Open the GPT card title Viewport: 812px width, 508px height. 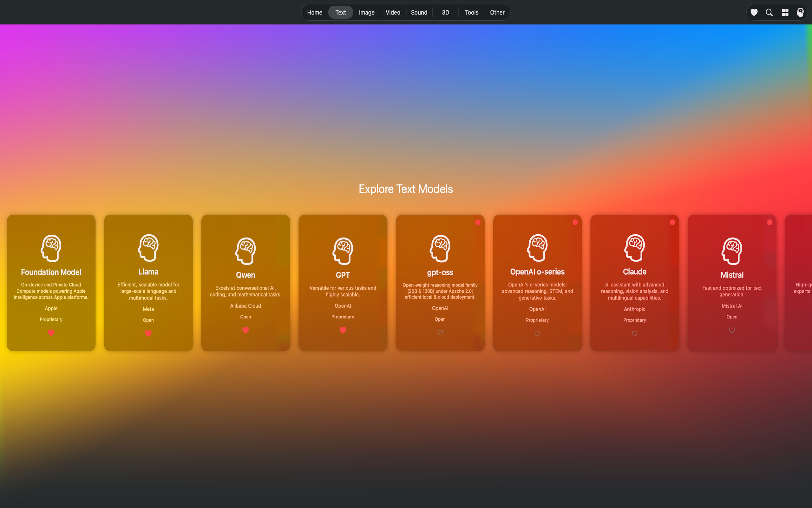click(343, 275)
